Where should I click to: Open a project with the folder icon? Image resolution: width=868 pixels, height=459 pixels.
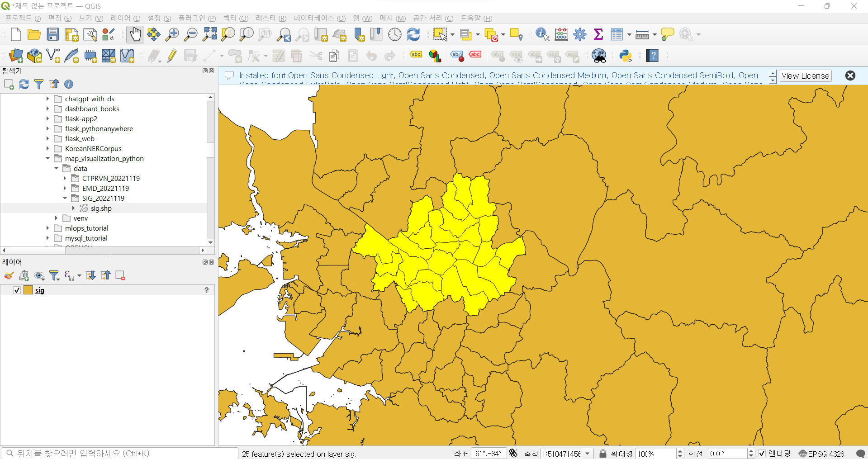tap(34, 34)
